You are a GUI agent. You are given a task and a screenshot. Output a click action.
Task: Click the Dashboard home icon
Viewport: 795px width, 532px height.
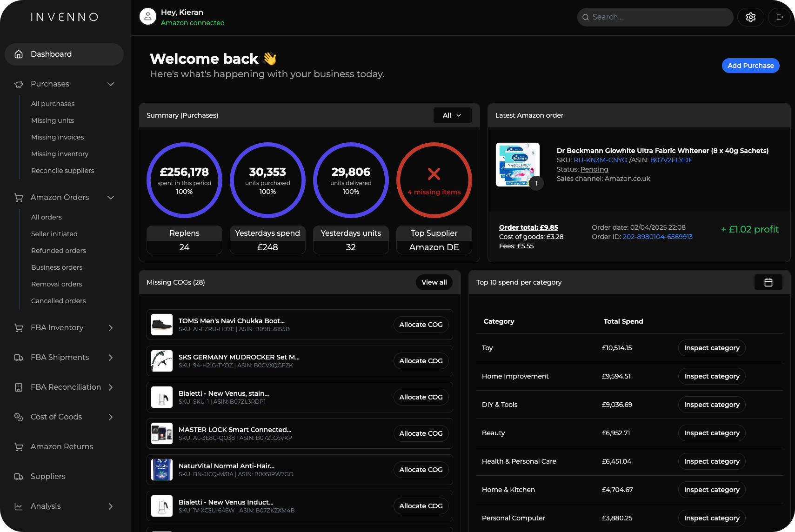point(19,54)
